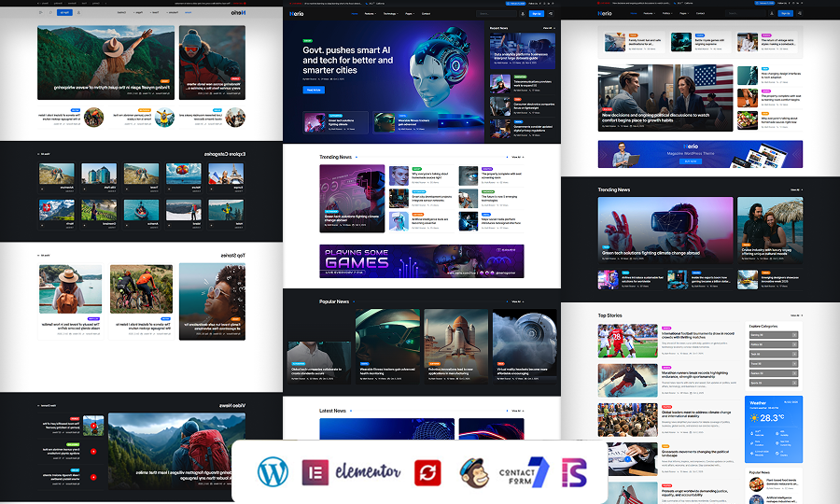This screenshot has width=840, height=504.
Task: Click Read Article button on the AI hero
Action: tap(314, 90)
